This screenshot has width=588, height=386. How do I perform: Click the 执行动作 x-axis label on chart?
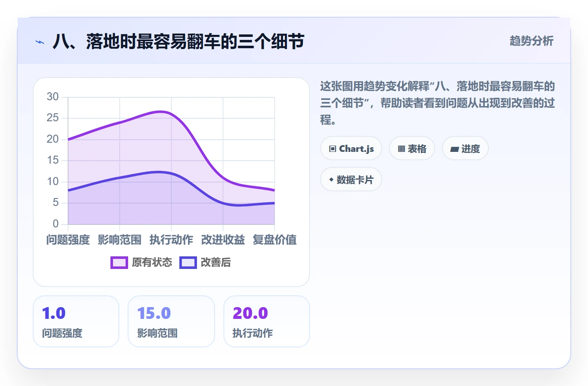[x=171, y=240]
